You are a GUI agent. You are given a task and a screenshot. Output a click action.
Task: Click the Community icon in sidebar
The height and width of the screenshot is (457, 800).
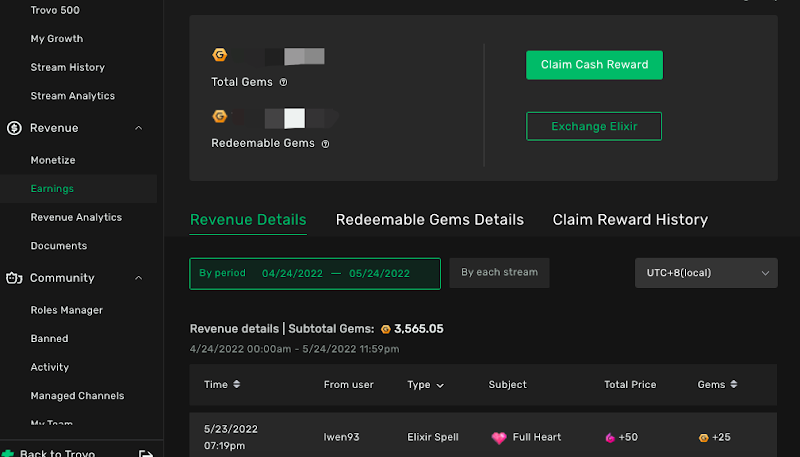coord(14,278)
